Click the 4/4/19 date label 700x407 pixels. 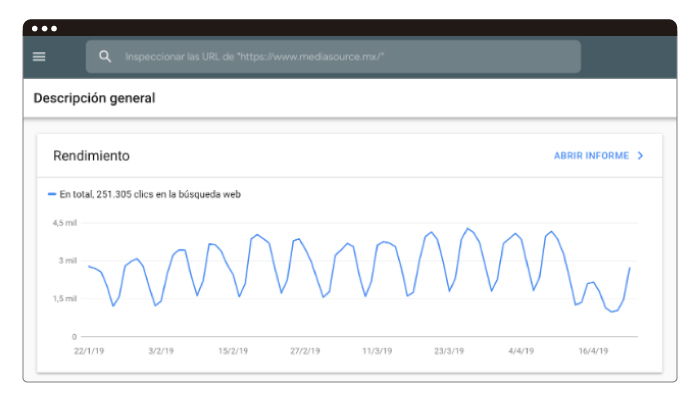point(521,351)
